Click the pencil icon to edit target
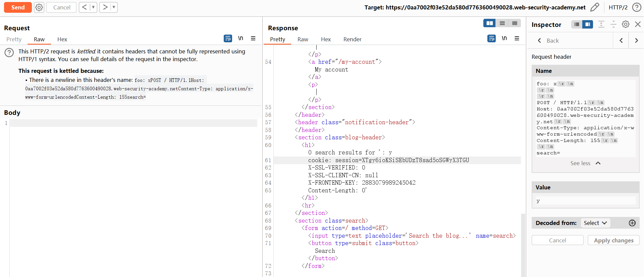The width and height of the screenshot is (644, 277). tap(595, 7)
